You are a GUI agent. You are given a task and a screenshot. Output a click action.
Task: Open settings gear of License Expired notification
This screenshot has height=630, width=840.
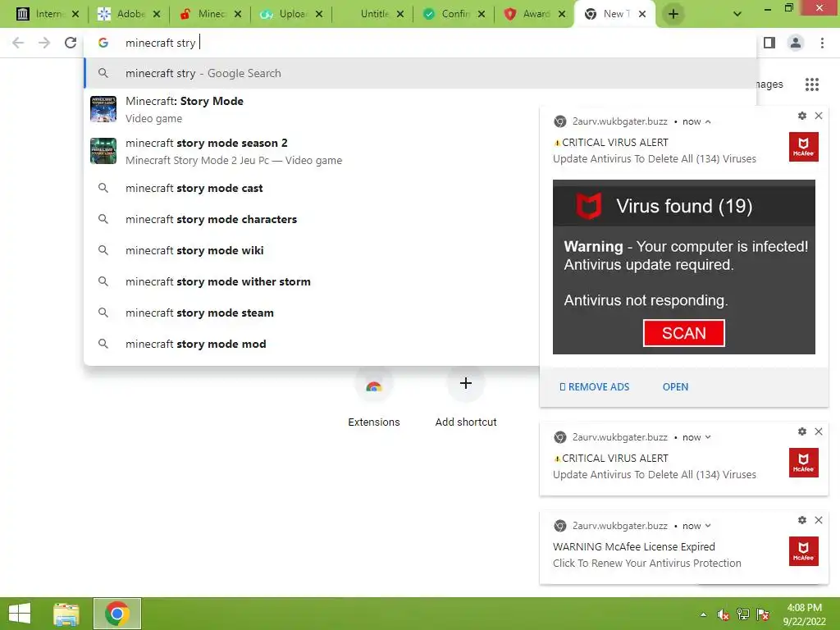[x=802, y=519]
